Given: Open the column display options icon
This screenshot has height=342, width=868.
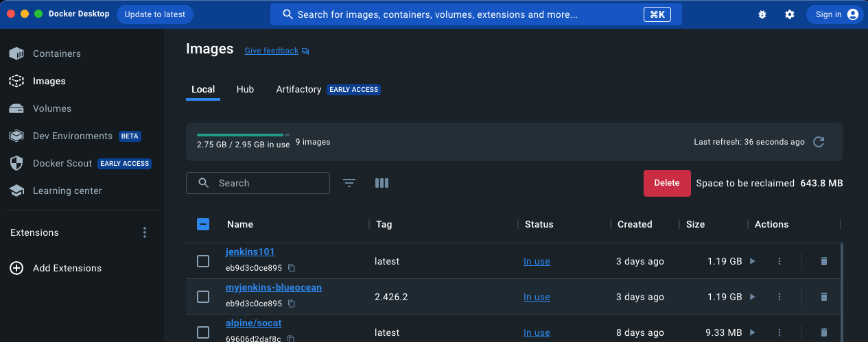Looking at the screenshot, I should 382,183.
